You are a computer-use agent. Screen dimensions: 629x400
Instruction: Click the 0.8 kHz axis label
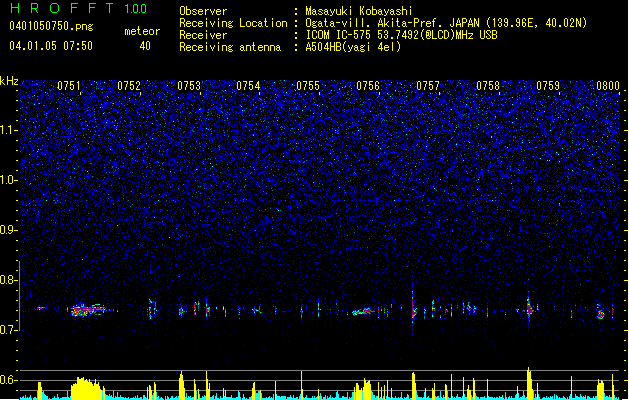9,280
